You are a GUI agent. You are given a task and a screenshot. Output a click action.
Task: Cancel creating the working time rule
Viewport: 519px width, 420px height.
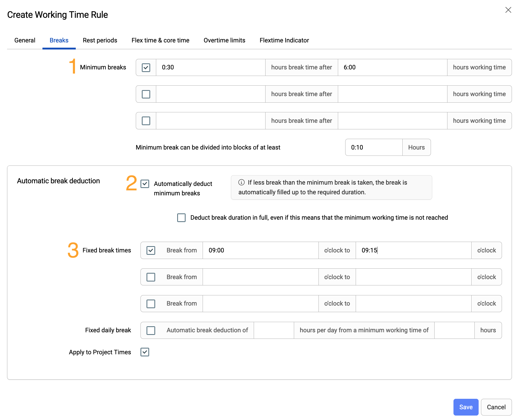point(496,407)
